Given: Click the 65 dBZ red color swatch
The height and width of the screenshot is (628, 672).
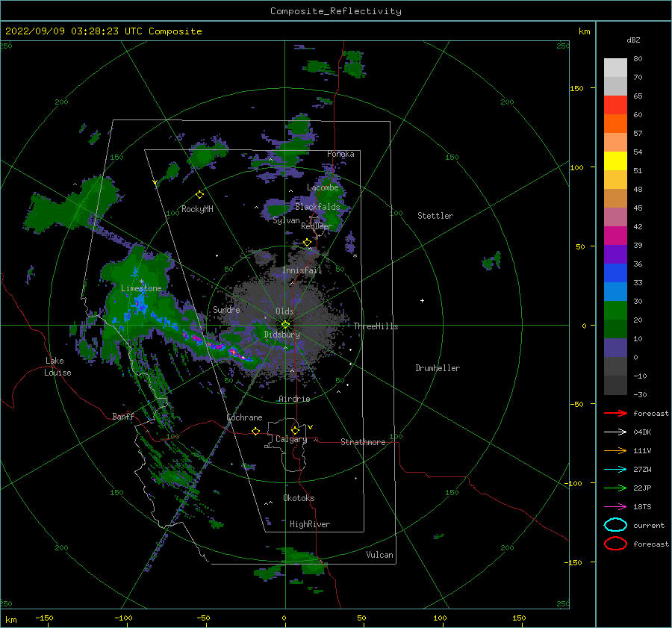Looking at the screenshot, I should tap(615, 105).
